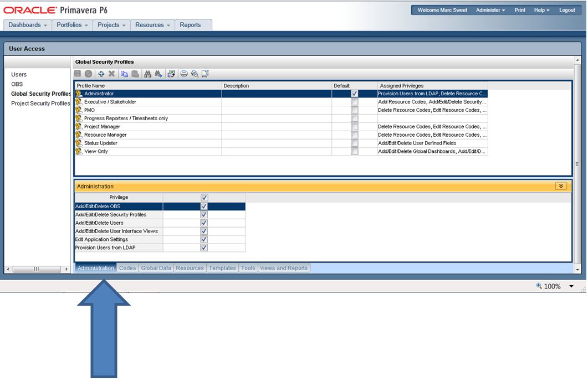This screenshot has width=588, height=381.
Task: Uncheck Provision Users from LDAP privilege
Action: (x=204, y=248)
